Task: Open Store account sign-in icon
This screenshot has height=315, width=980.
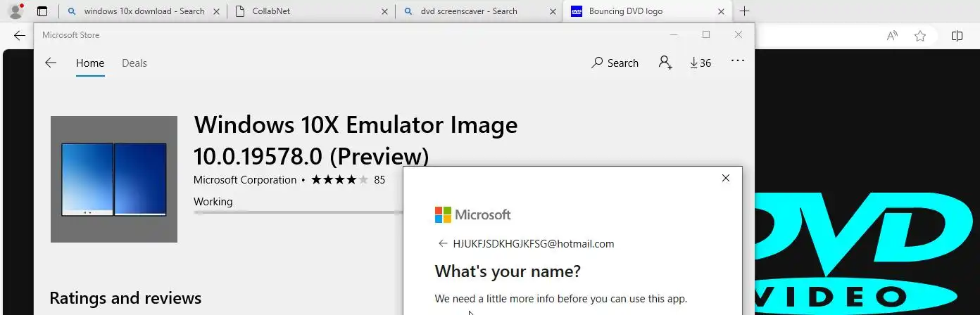Action: pos(665,63)
